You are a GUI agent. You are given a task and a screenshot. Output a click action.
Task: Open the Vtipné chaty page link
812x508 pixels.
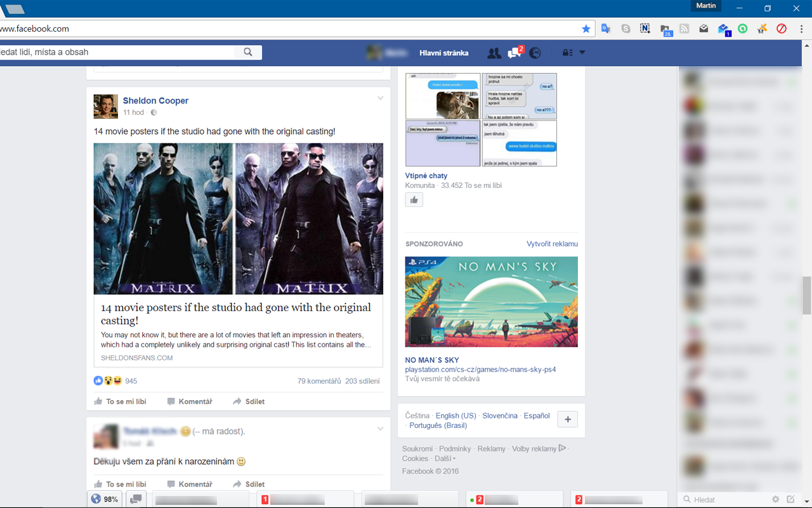(x=426, y=176)
